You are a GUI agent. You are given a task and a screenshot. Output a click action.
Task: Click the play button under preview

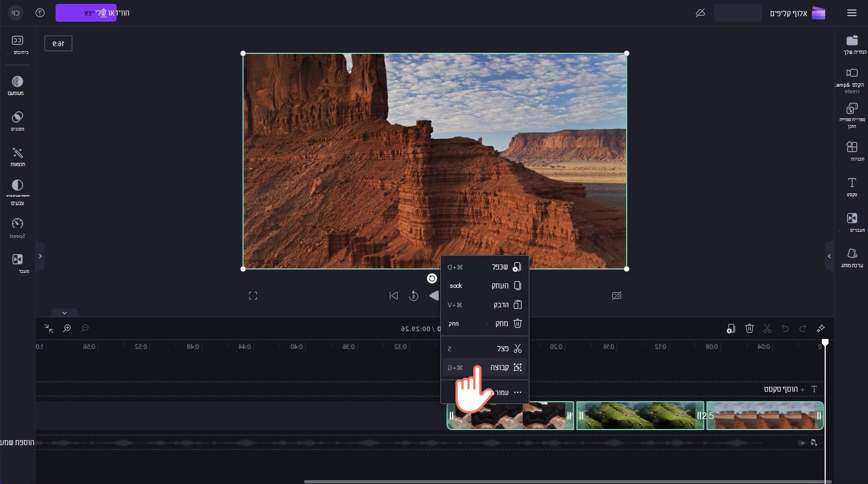click(434, 296)
